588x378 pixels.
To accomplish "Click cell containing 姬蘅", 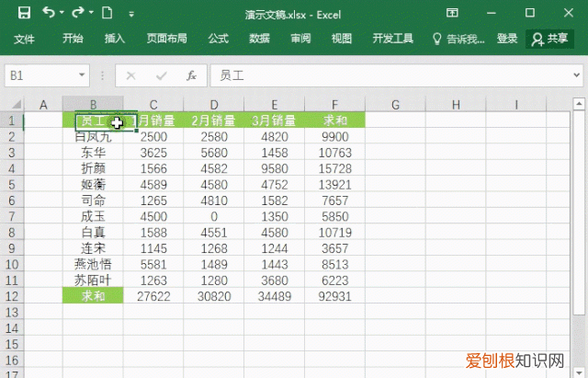I will [93, 185].
